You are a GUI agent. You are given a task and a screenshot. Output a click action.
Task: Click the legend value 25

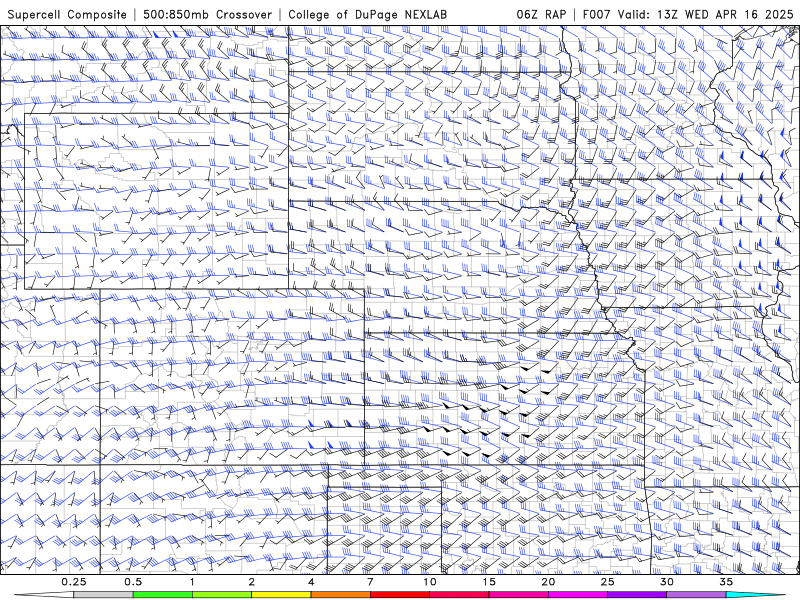pos(607,582)
